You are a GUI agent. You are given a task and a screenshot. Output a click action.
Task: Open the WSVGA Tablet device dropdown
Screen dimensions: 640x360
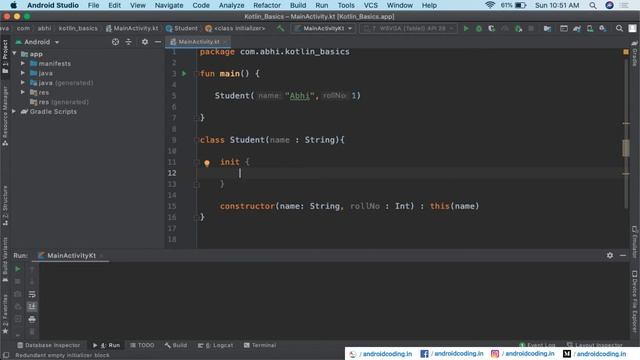[408, 28]
